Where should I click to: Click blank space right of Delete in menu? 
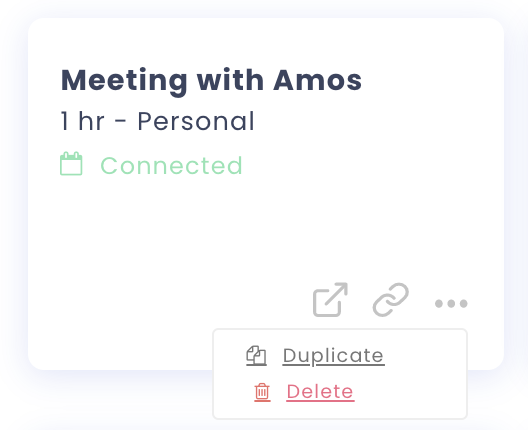click(x=409, y=392)
